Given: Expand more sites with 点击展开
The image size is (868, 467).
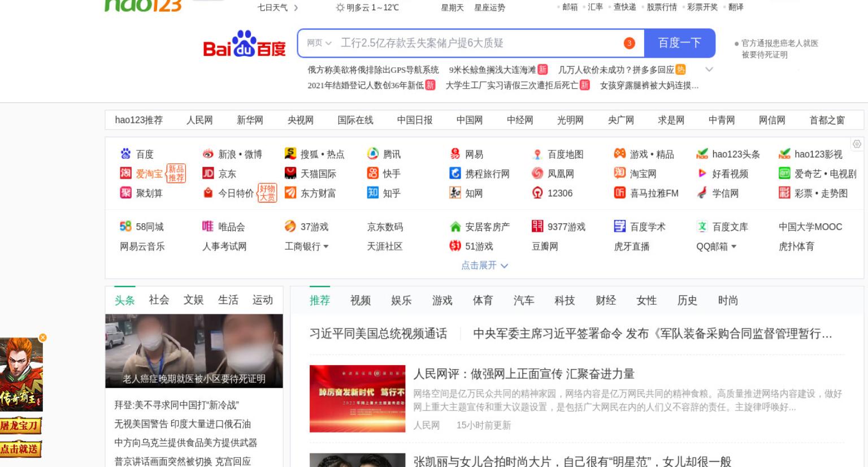Looking at the screenshot, I should point(484,265).
